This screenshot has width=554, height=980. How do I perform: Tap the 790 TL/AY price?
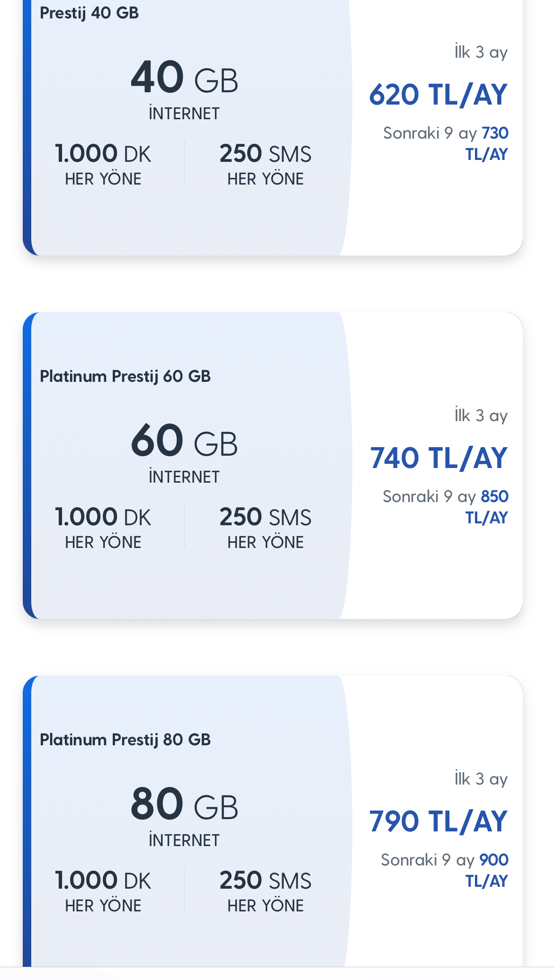[x=438, y=821]
